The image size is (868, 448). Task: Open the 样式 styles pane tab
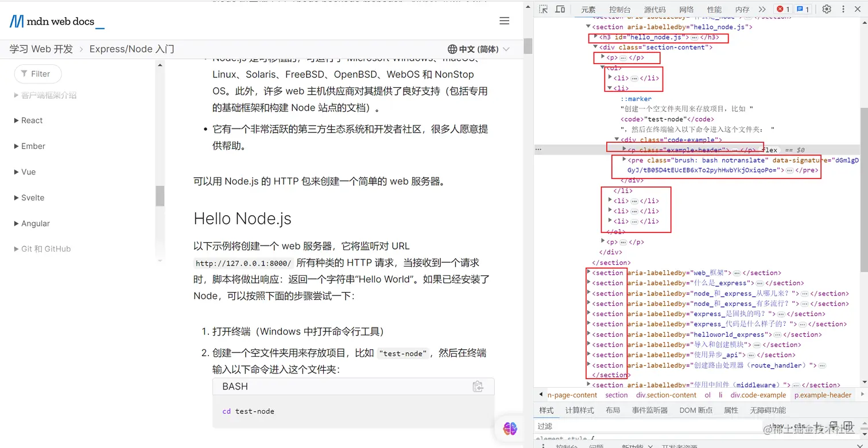tap(547, 410)
